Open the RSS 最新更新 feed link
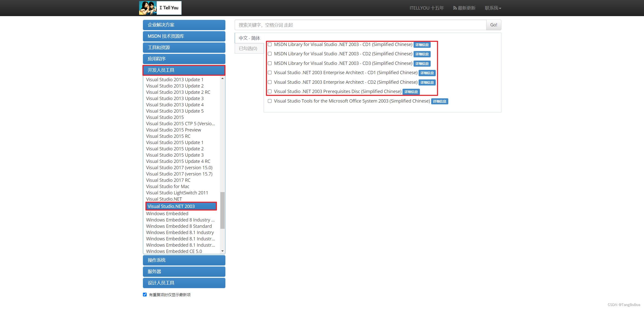Image resolution: width=644 pixels, height=309 pixels. click(464, 8)
